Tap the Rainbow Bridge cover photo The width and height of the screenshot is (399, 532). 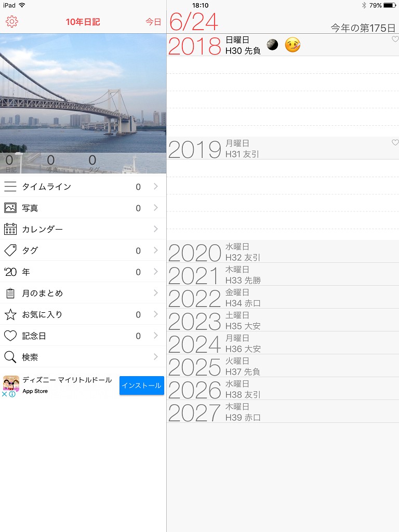pyautogui.click(x=83, y=94)
